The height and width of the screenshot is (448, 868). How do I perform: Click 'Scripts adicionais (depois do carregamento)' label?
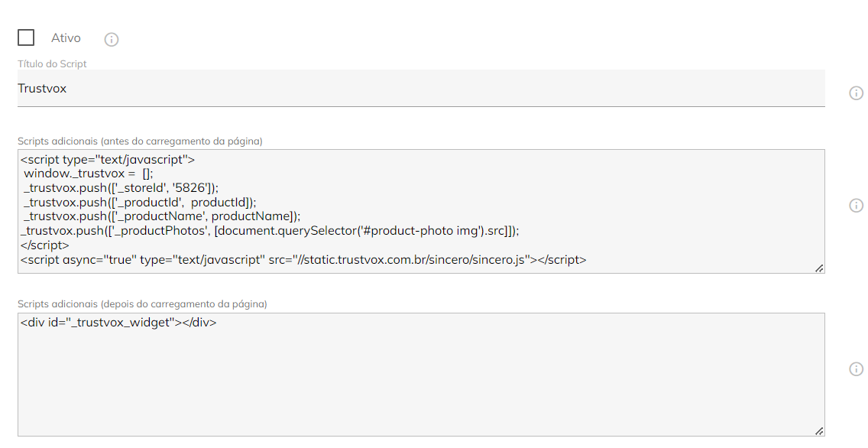tap(142, 304)
